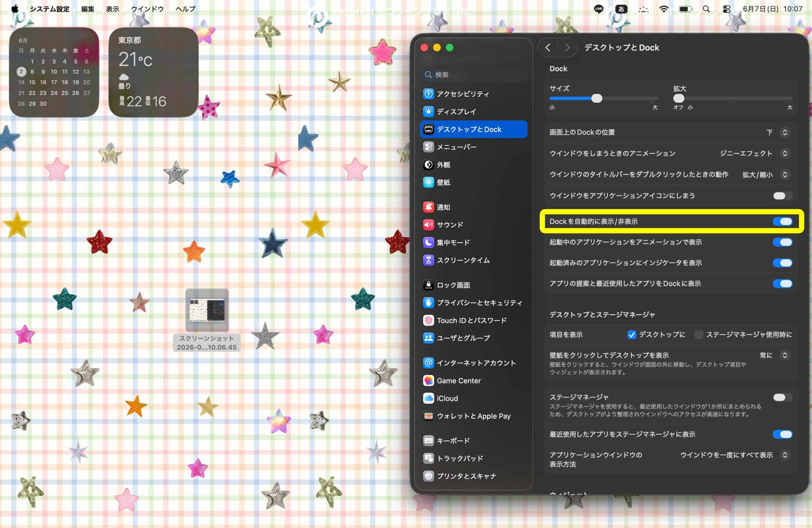
Task: Uncheck デスクトップに checkbox
Action: click(632, 335)
